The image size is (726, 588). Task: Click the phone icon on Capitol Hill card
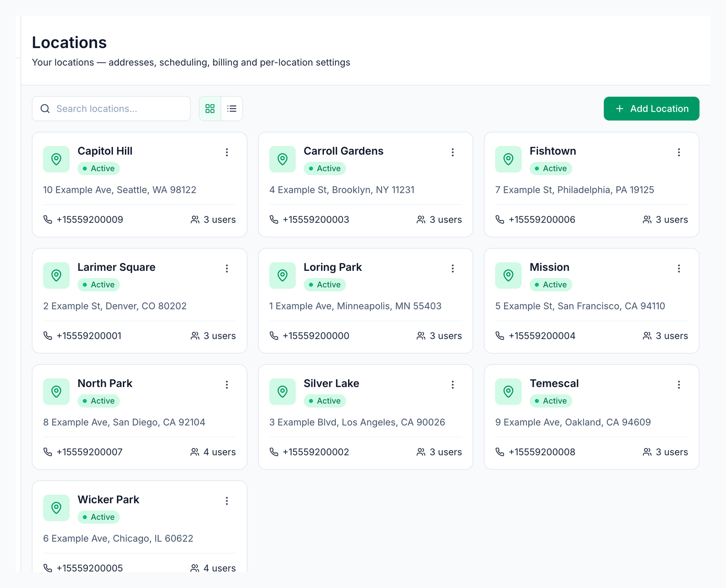pyautogui.click(x=48, y=220)
